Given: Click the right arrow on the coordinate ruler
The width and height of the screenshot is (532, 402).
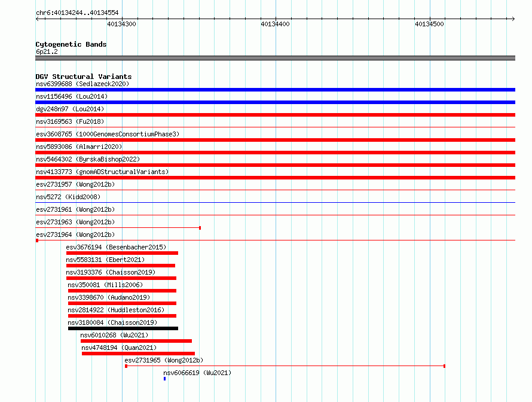Looking at the screenshot, I should coord(513,19).
